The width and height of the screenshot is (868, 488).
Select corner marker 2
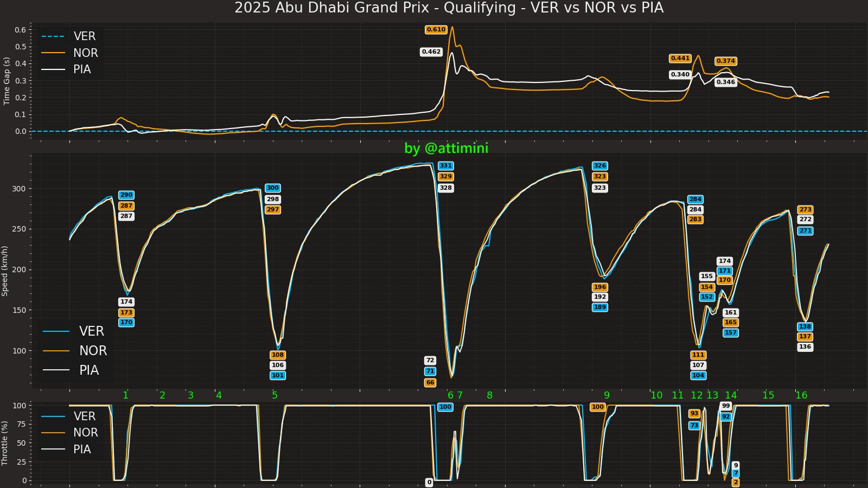click(x=163, y=395)
